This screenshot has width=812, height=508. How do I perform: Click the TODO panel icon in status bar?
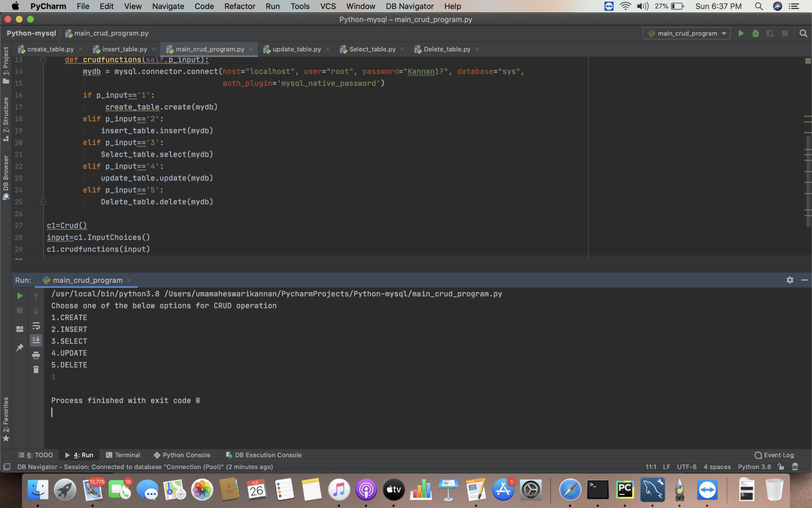click(x=37, y=455)
